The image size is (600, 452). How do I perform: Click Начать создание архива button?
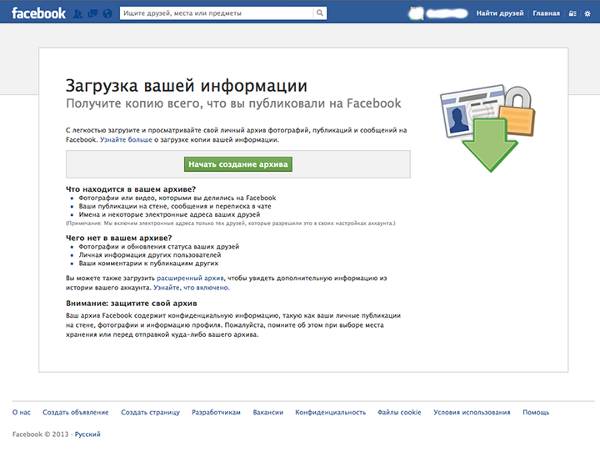pyautogui.click(x=238, y=164)
